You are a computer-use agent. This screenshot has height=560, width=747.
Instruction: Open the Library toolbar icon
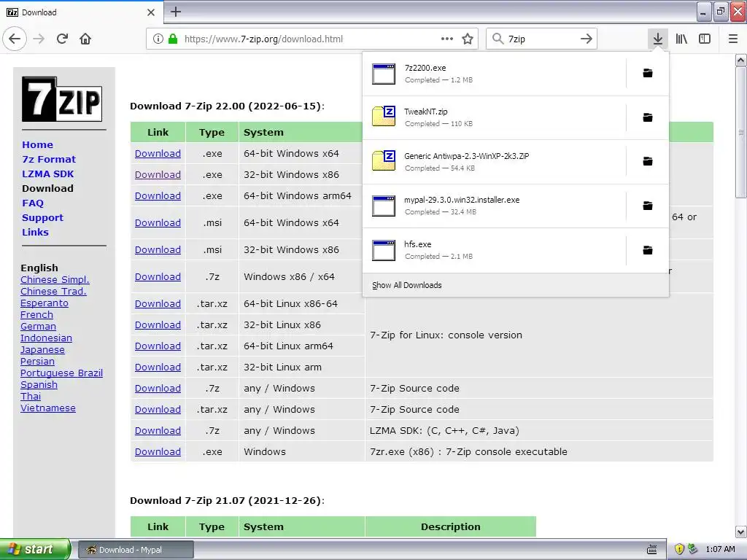click(x=681, y=39)
